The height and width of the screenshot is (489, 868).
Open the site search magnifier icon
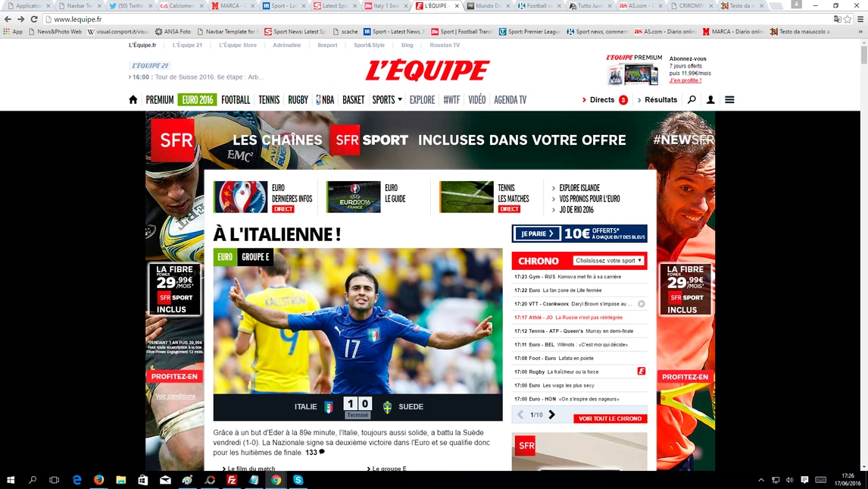692,99
